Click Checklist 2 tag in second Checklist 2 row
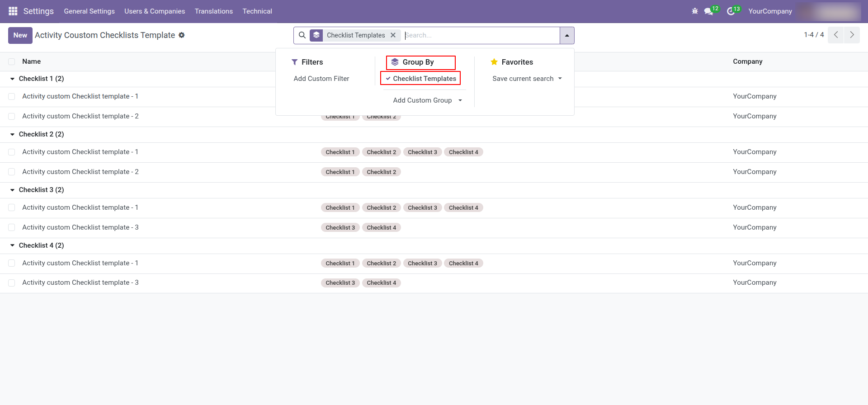 [x=381, y=172]
